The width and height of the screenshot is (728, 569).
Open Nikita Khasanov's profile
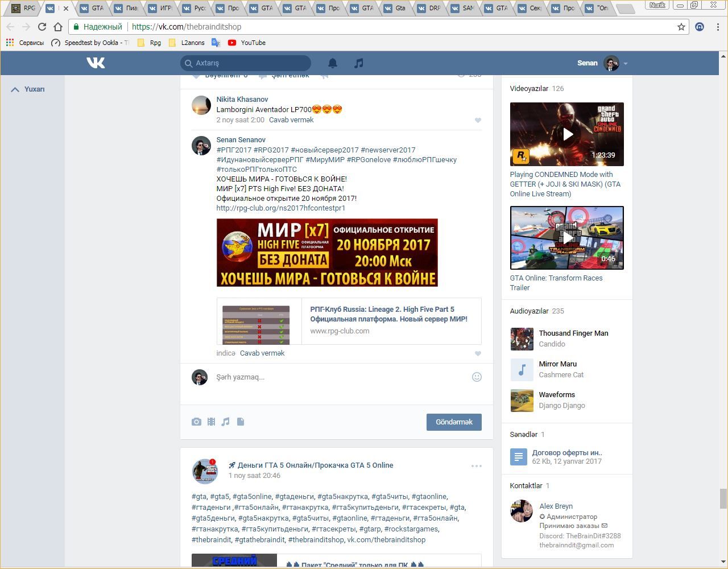point(242,99)
